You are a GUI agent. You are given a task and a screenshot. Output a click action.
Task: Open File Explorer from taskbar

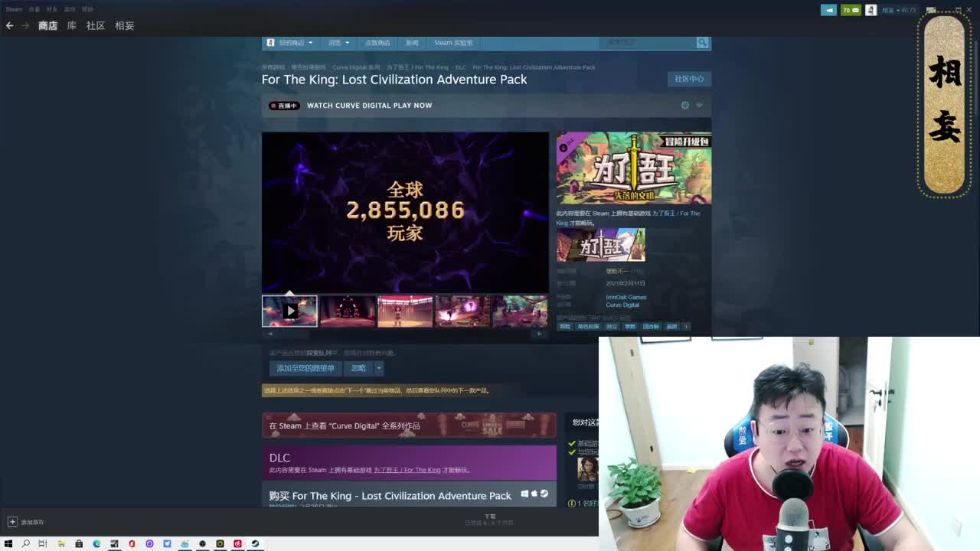60,544
